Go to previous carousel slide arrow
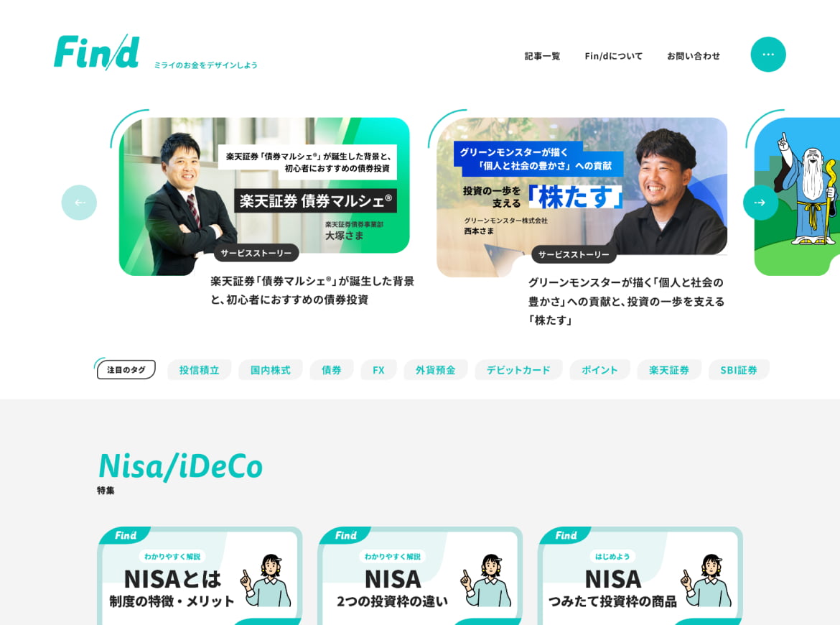The height and width of the screenshot is (625, 840). (79, 203)
